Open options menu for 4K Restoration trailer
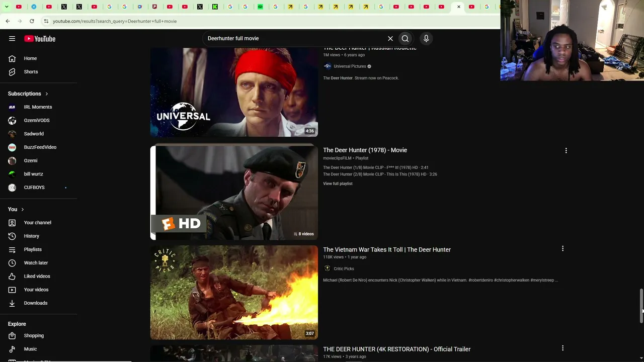644x362 pixels. click(x=562, y=348)
